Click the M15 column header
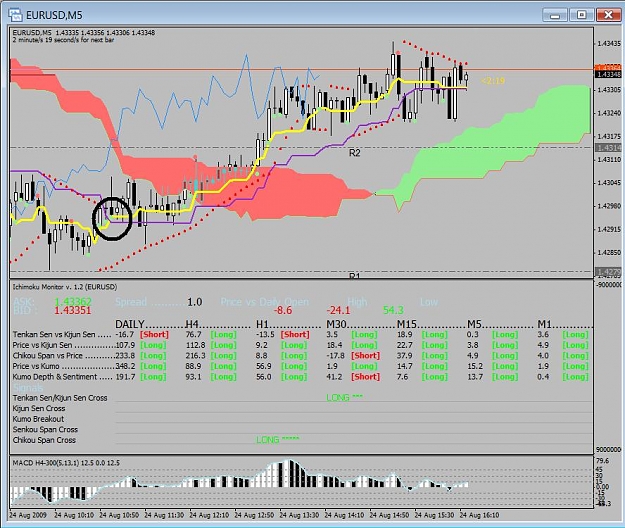This screenshot has width=625, height=528. [x=407, y=324]
